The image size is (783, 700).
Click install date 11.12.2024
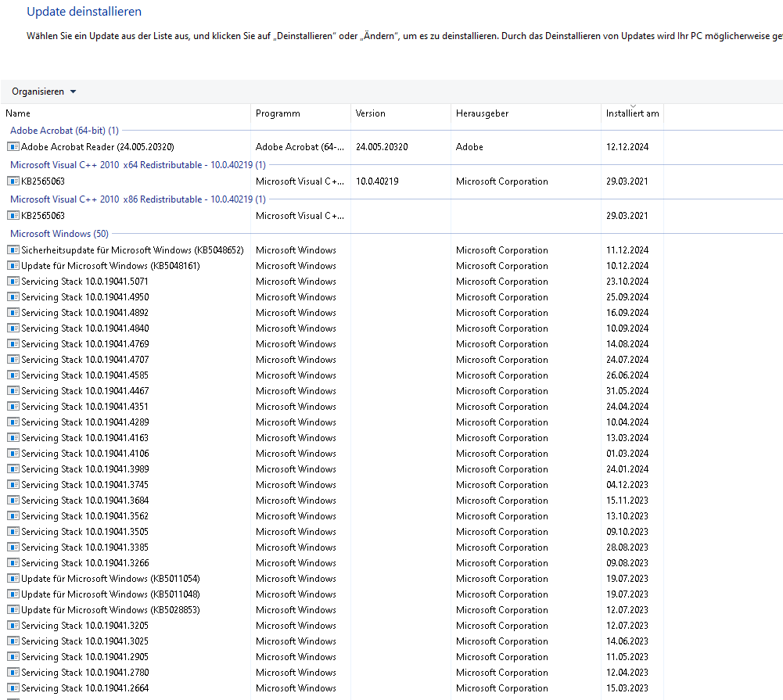[627, 250]
